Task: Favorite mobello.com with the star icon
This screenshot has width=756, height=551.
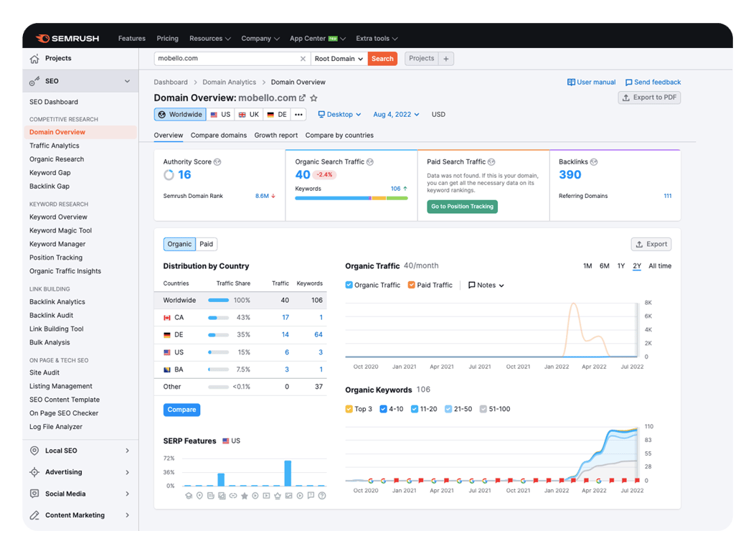Action: [314, 98]
